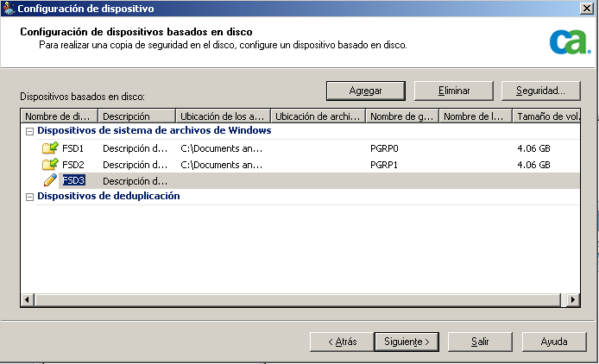Click the FSD3 name edit field
The height and width of the screenshot is (364, 599).
tap(73, 180)
